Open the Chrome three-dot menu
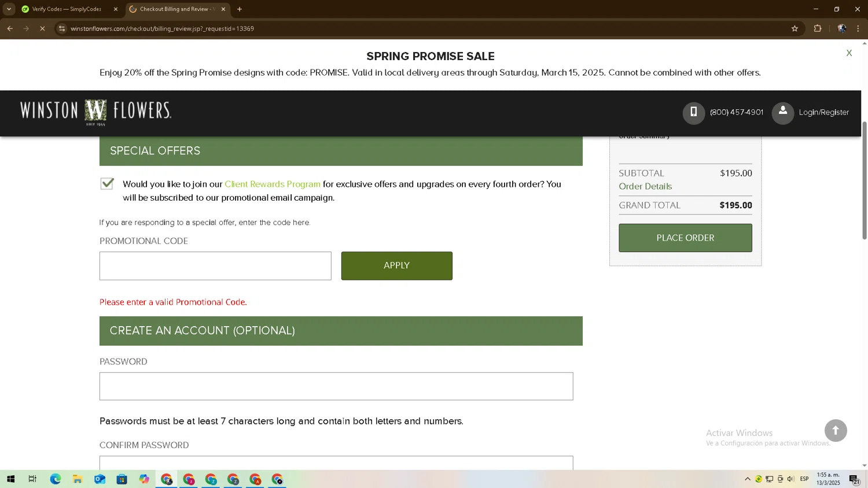Image resolution: width=868 pixels, height=488 pixels. (858, 28)
